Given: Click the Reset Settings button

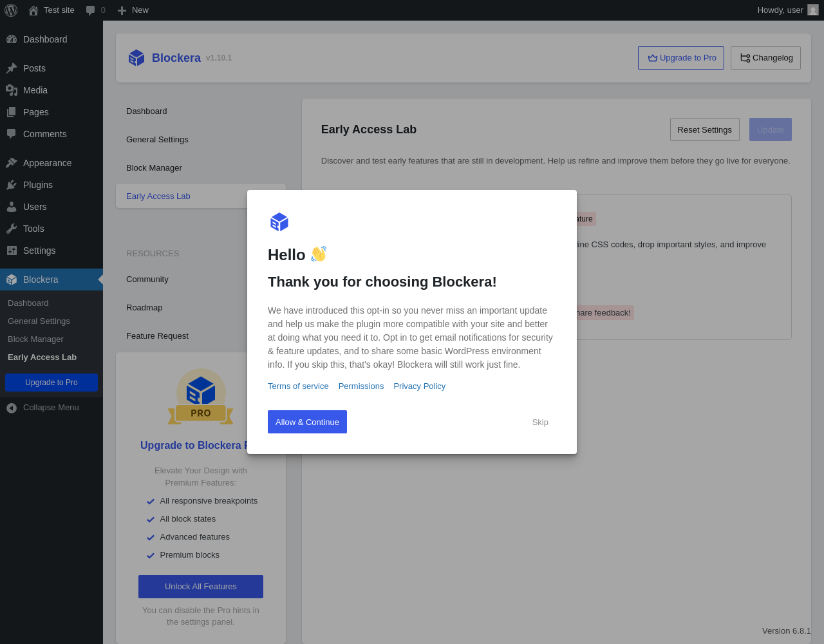Looking at the screenshot, I should [704, 129].
